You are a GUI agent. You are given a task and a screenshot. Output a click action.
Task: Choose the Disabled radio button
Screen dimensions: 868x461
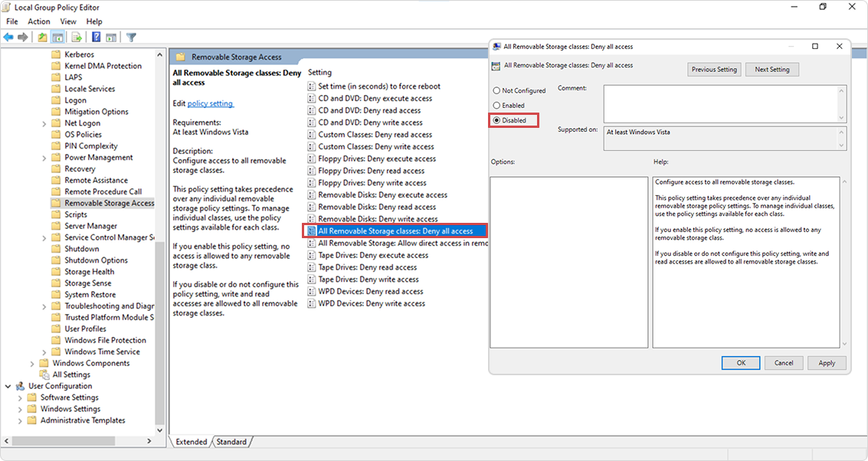[x=496, y=120]
